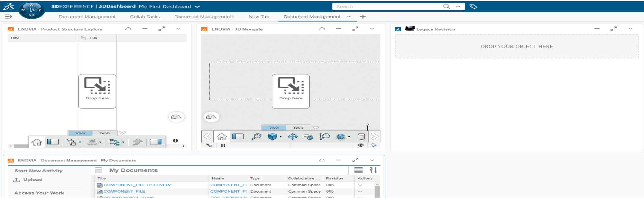Screen dimensions: 644x198
Task: Open Product Structure Explore widget menu chevron
Action: point(178,29)
